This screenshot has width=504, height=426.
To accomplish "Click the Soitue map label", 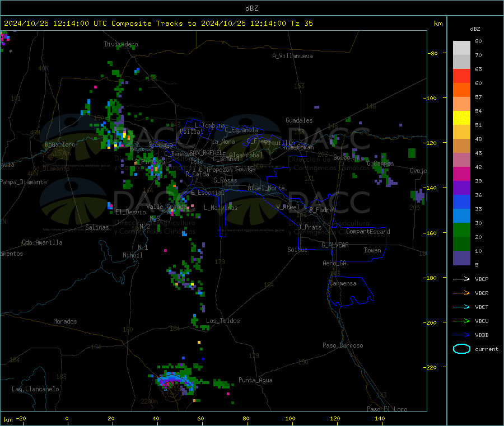I will coord(297,250).
